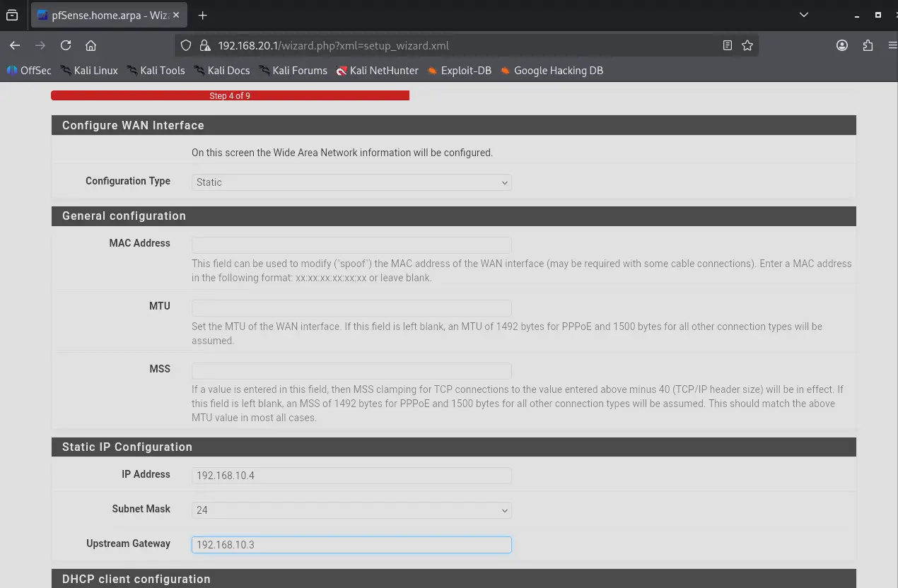Open the Kali NetHunter bookmark
898x588 pixels.
coord(378,71)
